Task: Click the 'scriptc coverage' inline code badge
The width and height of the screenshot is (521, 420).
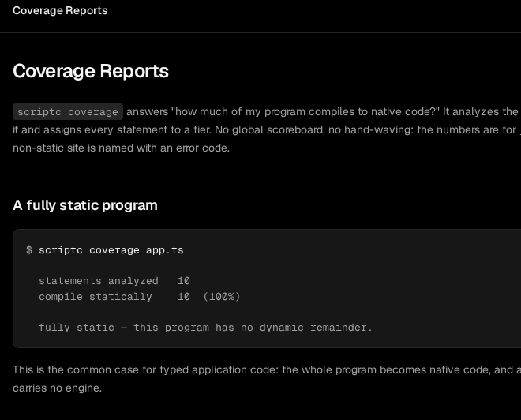Action: click(68, 111)
